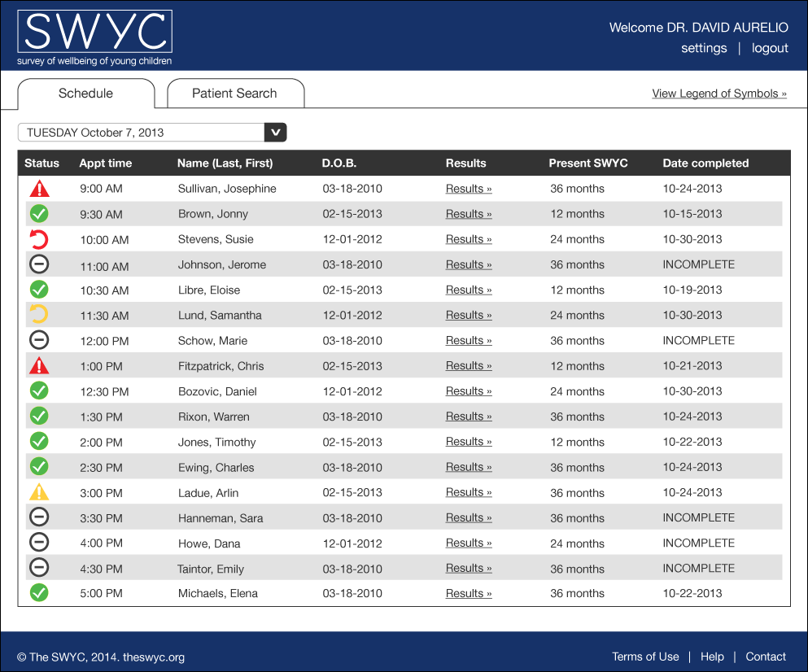Open Results for Hanneman, Sara

click(x=469, y=517)
